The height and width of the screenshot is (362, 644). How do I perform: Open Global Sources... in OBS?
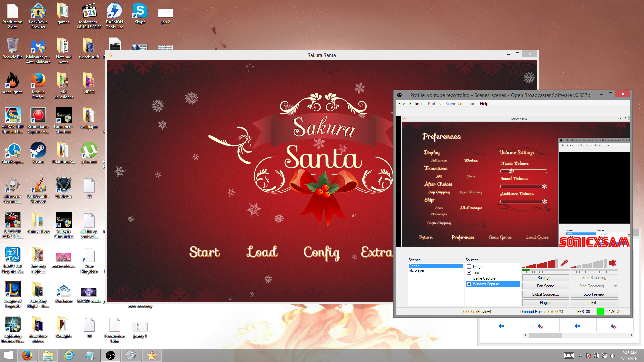click(x=545, y=294)
